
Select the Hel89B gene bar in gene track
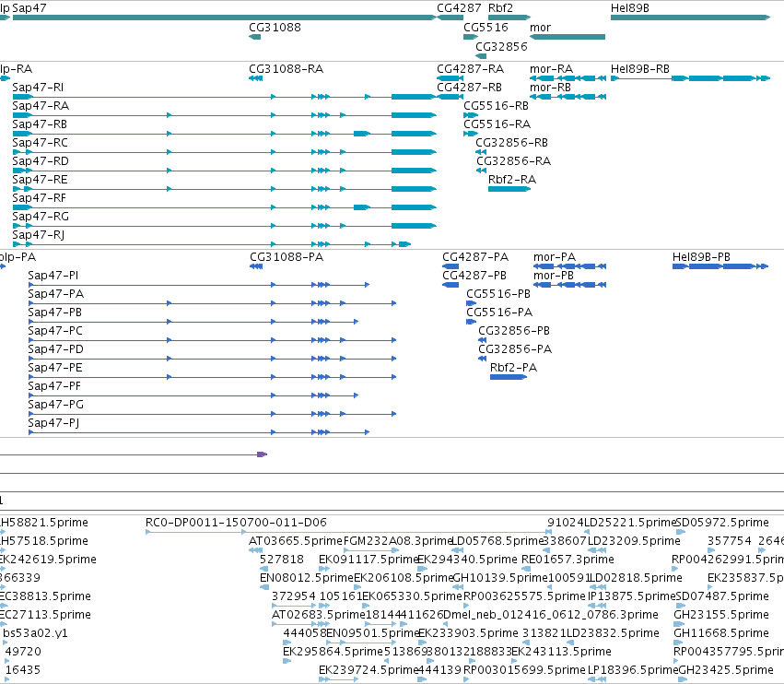pos(691,18)
